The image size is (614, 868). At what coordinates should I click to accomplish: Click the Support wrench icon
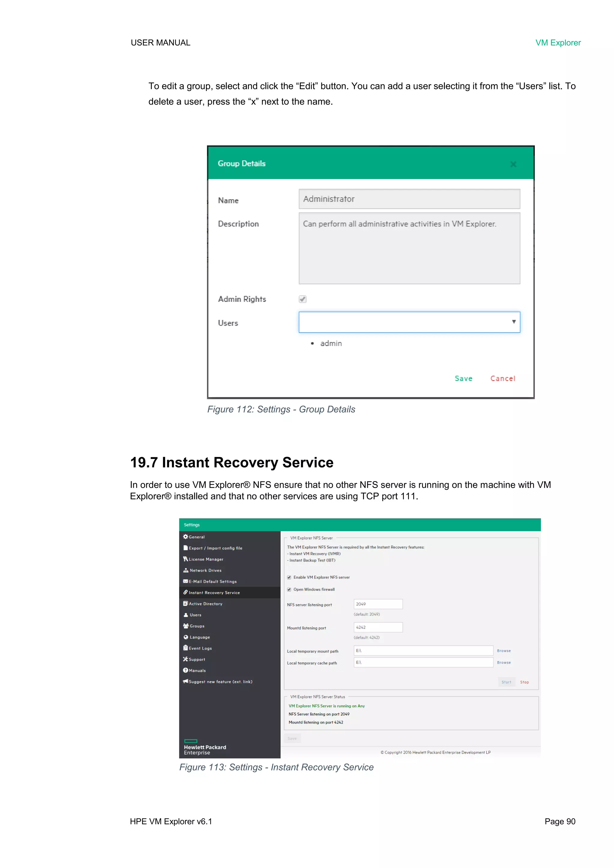point(185,659)
